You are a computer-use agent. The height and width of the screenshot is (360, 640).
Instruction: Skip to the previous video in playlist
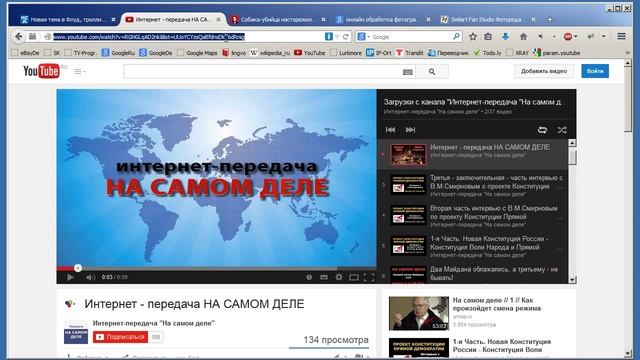click(x=390, y=130)
